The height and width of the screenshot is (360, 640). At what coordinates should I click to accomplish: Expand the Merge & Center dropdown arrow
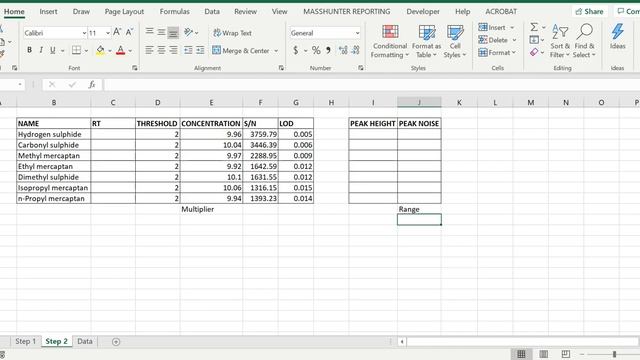pos(276,51)
